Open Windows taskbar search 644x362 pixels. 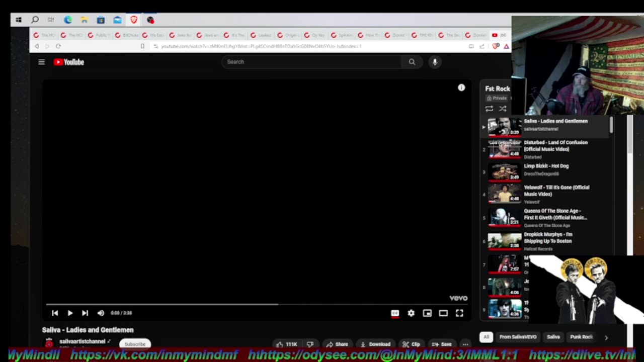[x=35, y=20]
